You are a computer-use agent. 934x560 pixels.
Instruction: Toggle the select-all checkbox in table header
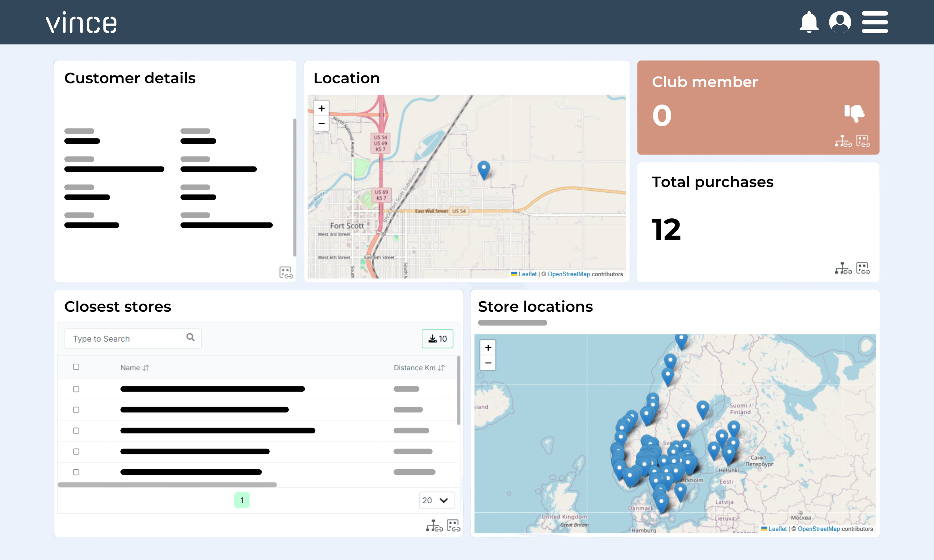(76, 367)
